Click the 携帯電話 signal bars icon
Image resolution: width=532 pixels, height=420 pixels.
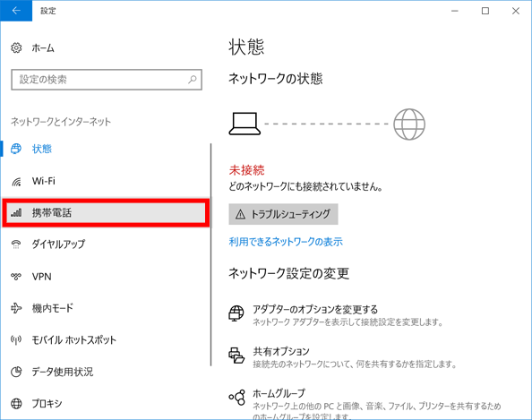16,213
